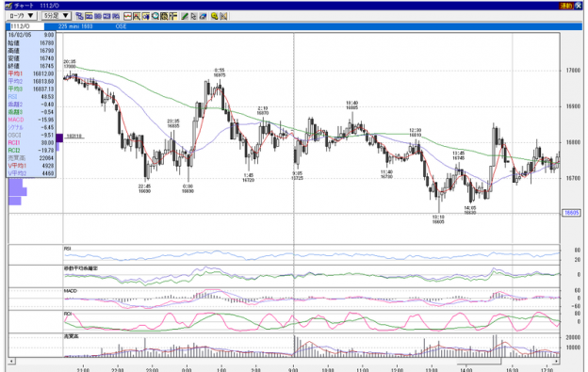Click the left arrow of horizontal scrollbar

coord(12,362)
